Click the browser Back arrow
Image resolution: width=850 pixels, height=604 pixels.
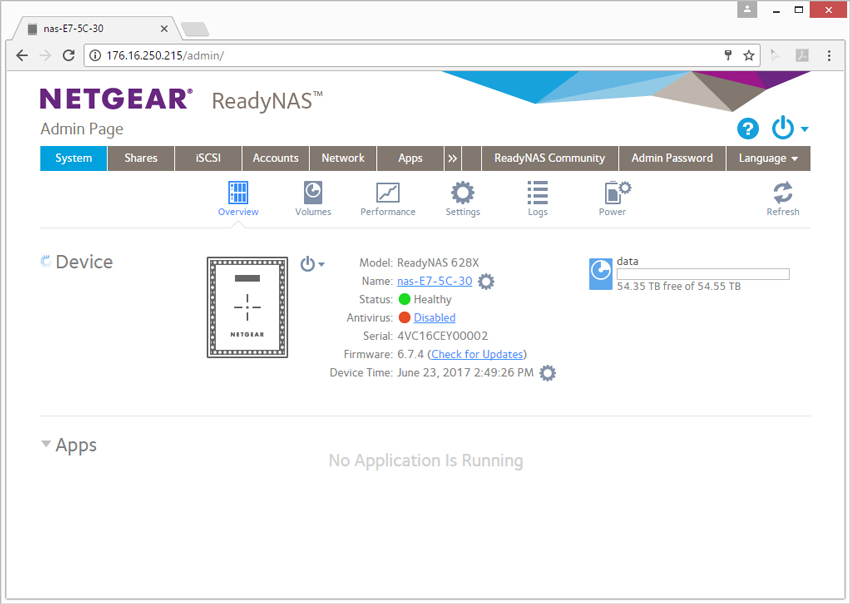[x=22, y=55]
